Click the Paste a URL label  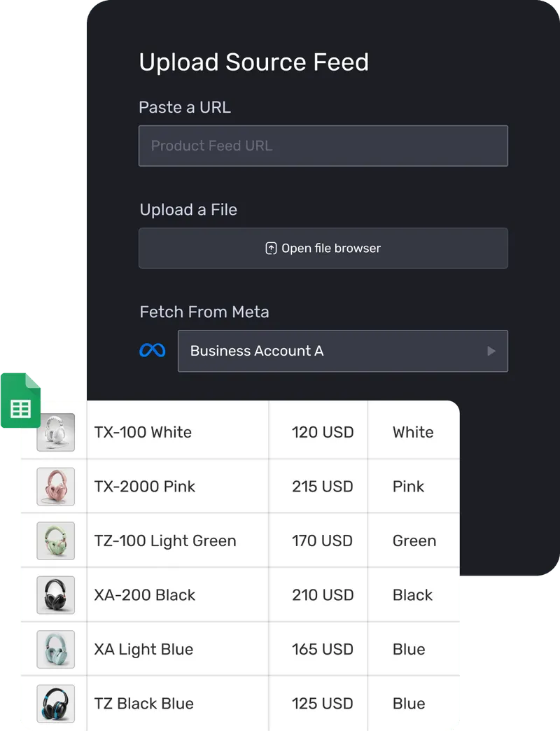pyautogui.click(x=185, y=107)
